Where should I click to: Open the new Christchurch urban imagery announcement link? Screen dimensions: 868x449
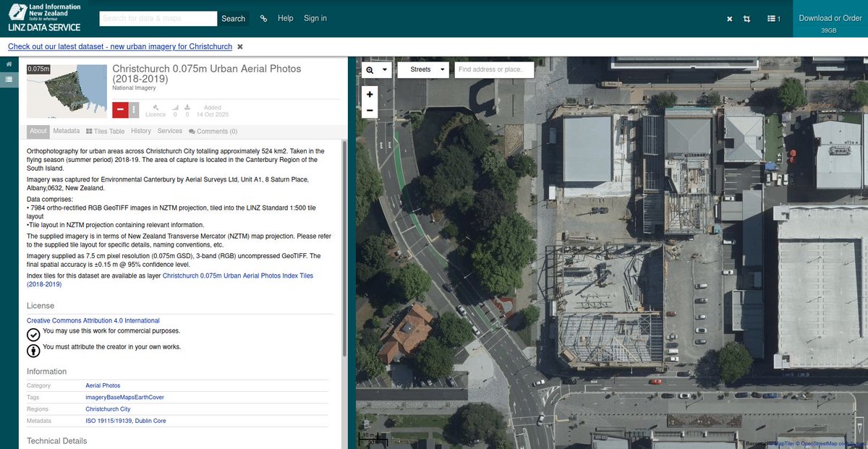[x=120, y=46]
